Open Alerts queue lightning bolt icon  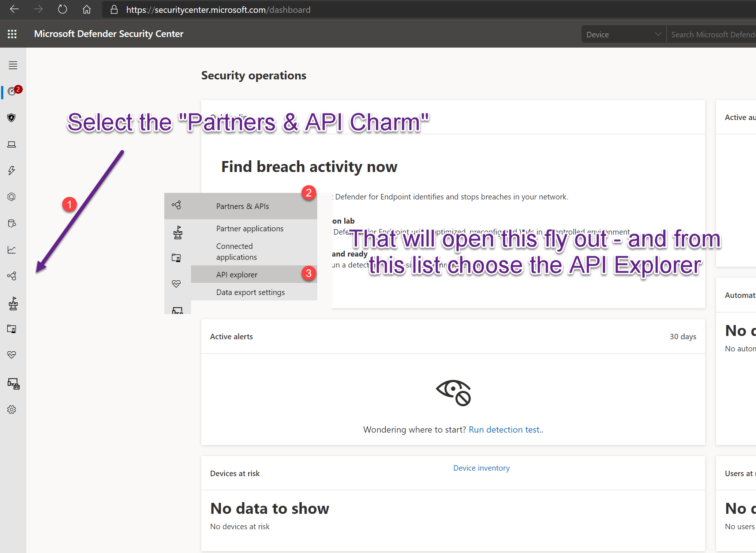coord(12,171)
